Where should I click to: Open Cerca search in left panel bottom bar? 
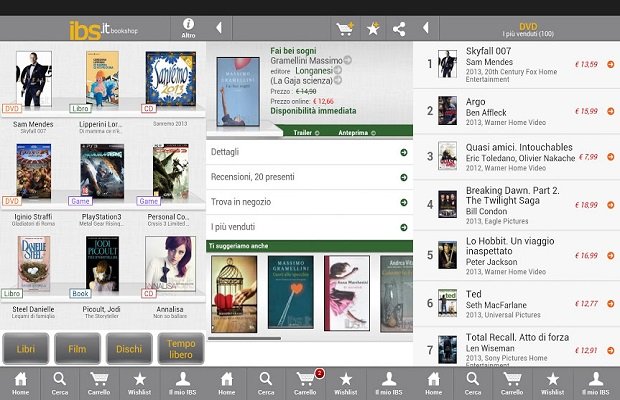coord(60,383)
